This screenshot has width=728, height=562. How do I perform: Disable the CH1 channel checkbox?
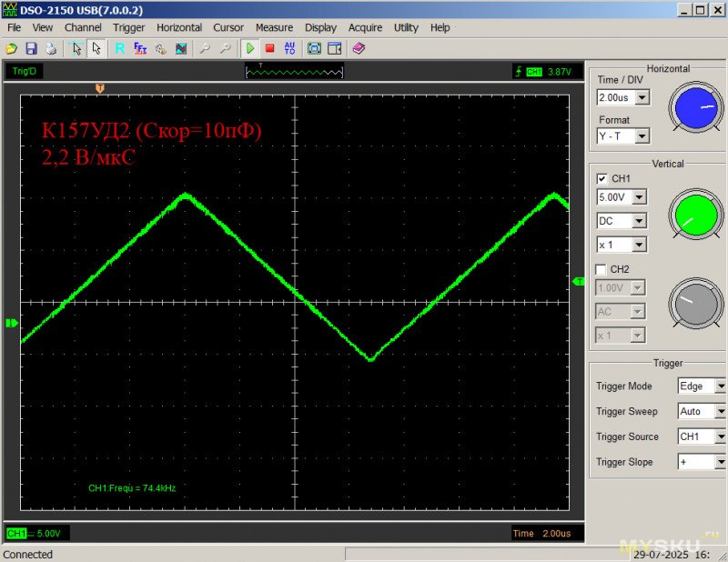[602, 178]
